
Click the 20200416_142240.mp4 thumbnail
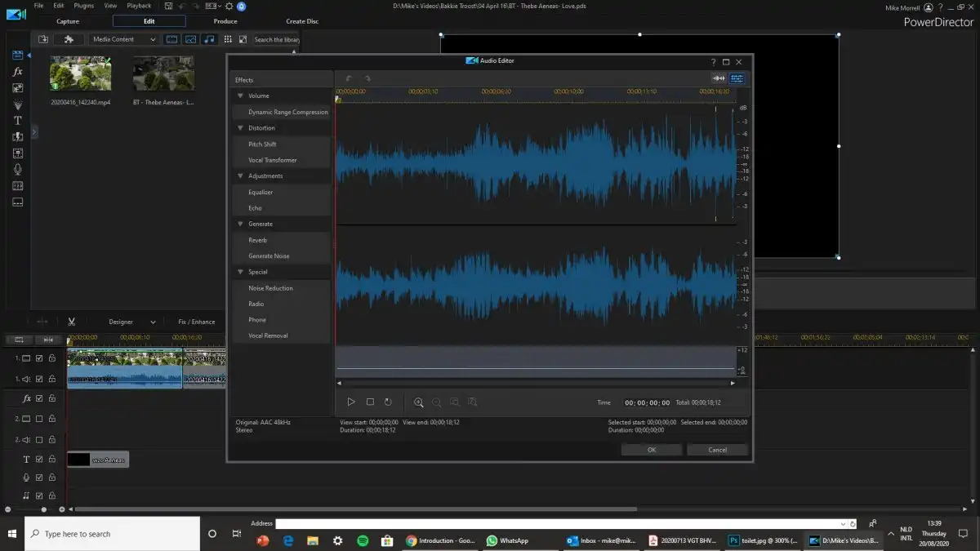coord(80,73)
